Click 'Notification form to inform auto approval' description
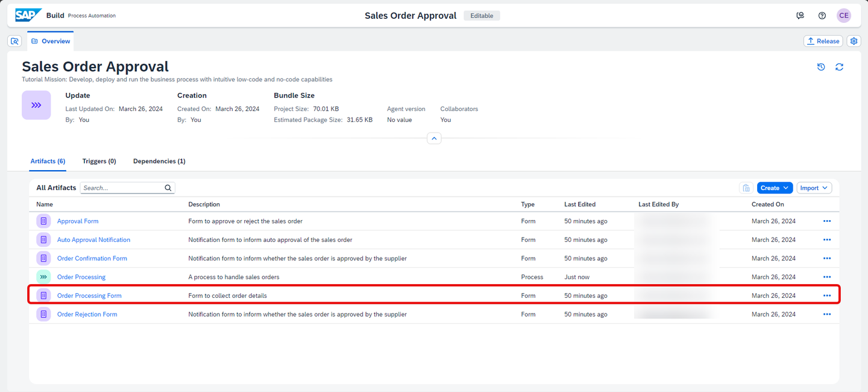 (x=271, y=240)
